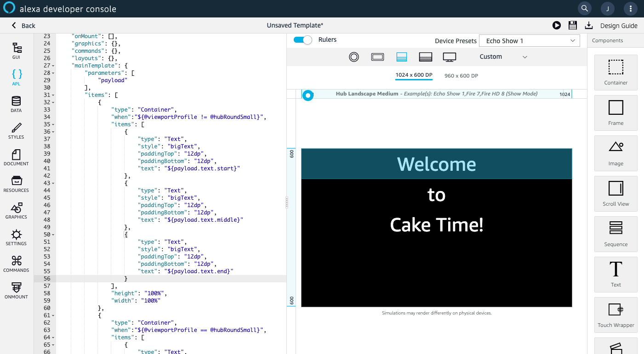Open the ONMOUNT panel in the sidebar
This screenshot has height=354, width=644.
click(16, 290)
